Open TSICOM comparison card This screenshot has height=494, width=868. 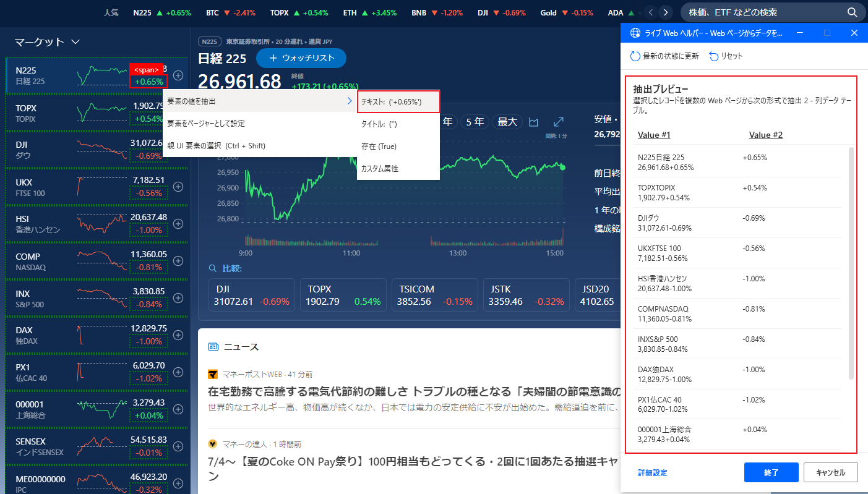pos(435,296)
